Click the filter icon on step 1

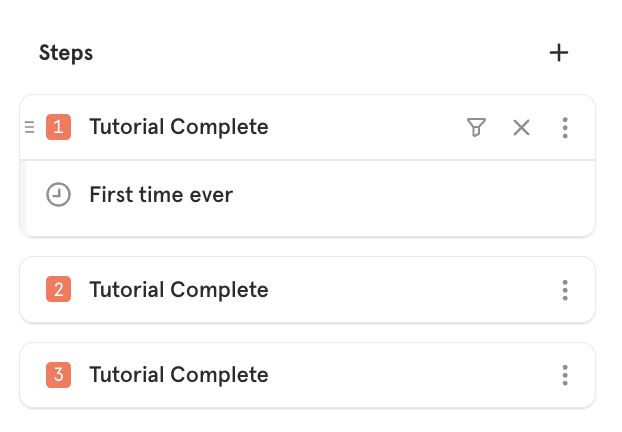pos(476,127)
